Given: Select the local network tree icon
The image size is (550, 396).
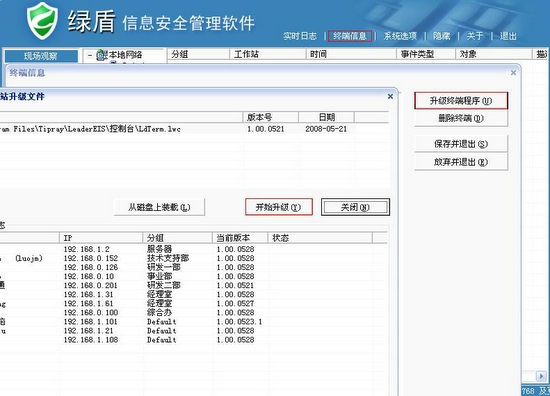Looking at the screenshot, I should [x=101, y=55].
